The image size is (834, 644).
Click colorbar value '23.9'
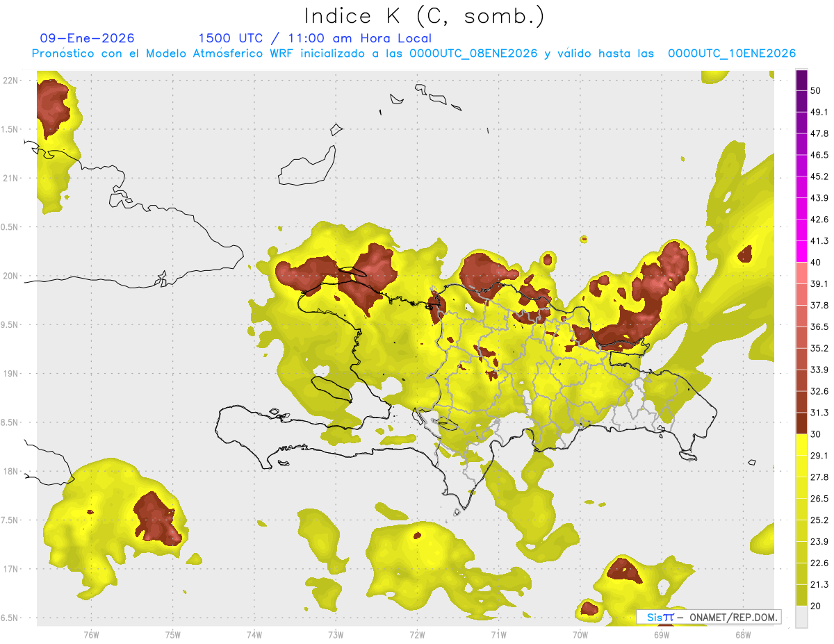[819, 542]
